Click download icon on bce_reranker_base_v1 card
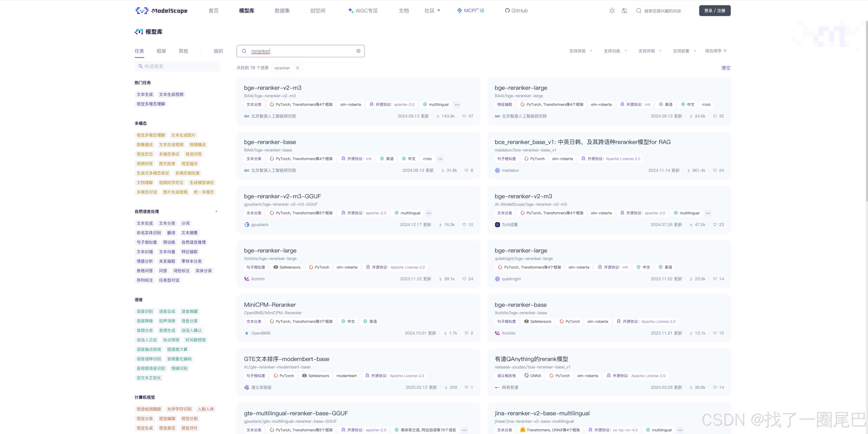 click(688, 170)
